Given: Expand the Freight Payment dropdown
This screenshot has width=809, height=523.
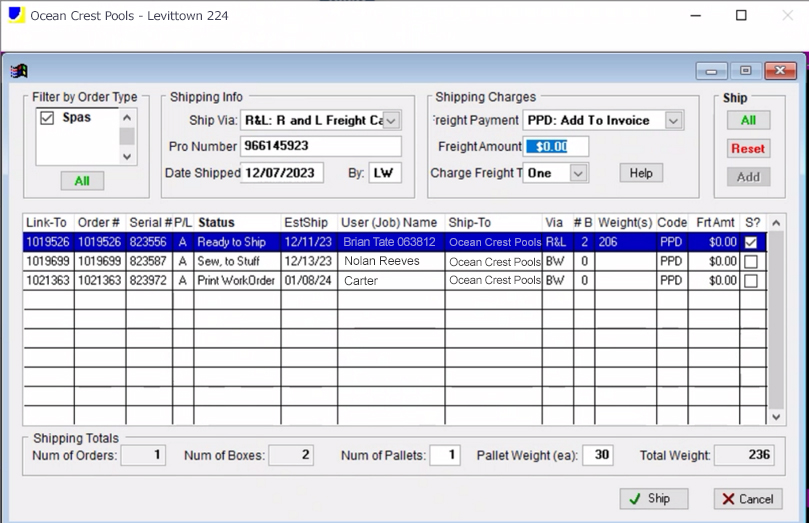Looking at the screenshot, I should point(673,120).
